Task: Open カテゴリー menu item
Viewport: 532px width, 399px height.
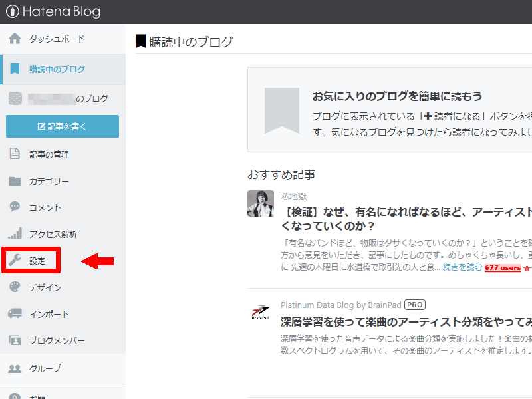Action: 49,181
